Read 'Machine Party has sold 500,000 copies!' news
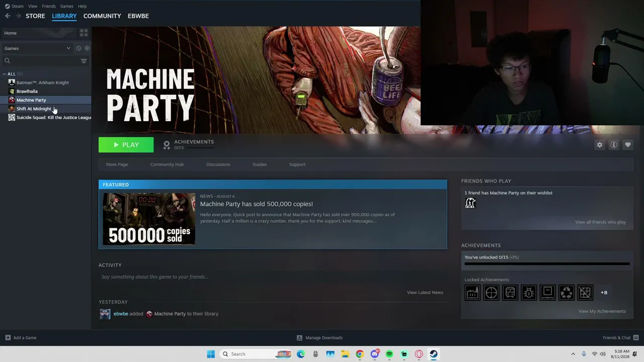 coord(257,204)
